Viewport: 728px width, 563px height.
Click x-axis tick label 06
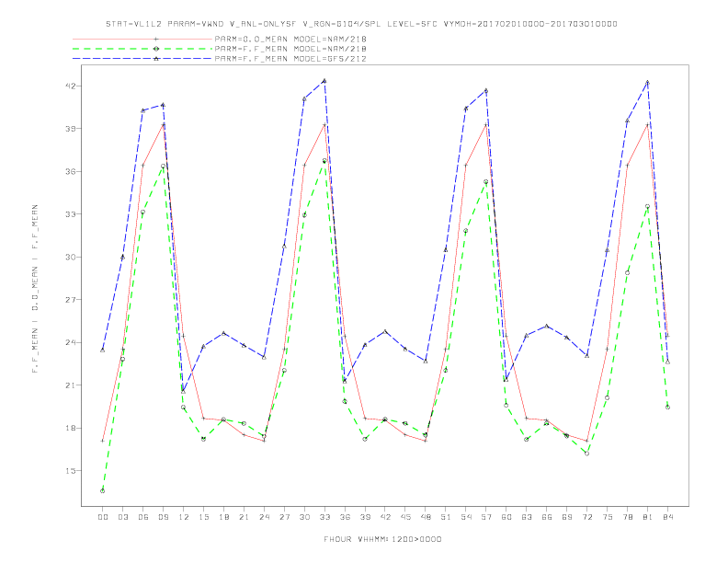tap(143, 517)
